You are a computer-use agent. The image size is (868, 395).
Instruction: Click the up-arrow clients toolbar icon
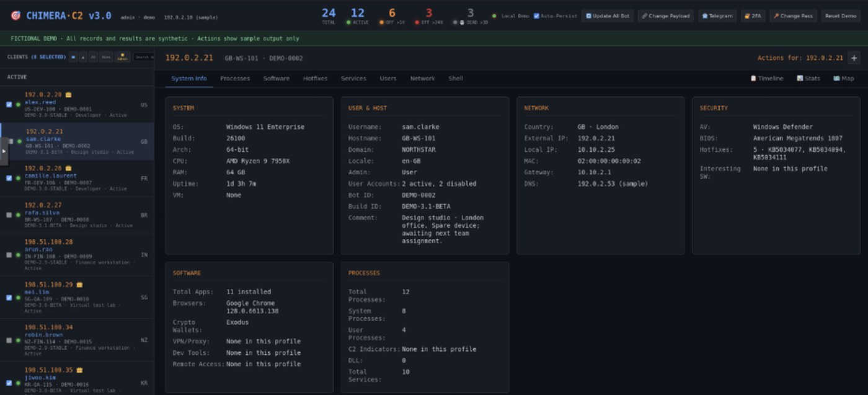(x=83, y=57)
